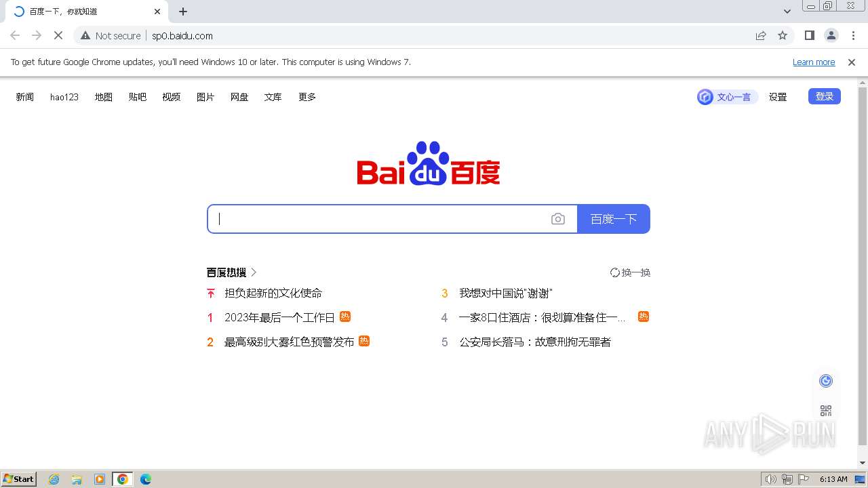
Task: Open 地图 maps link
Action: pyautogui.click(x=104, y=97)
